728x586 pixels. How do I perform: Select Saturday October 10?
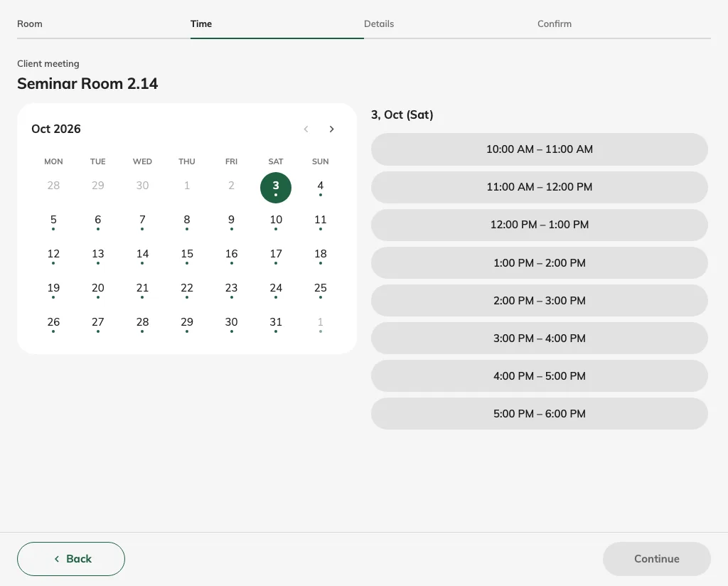(276, 221)
